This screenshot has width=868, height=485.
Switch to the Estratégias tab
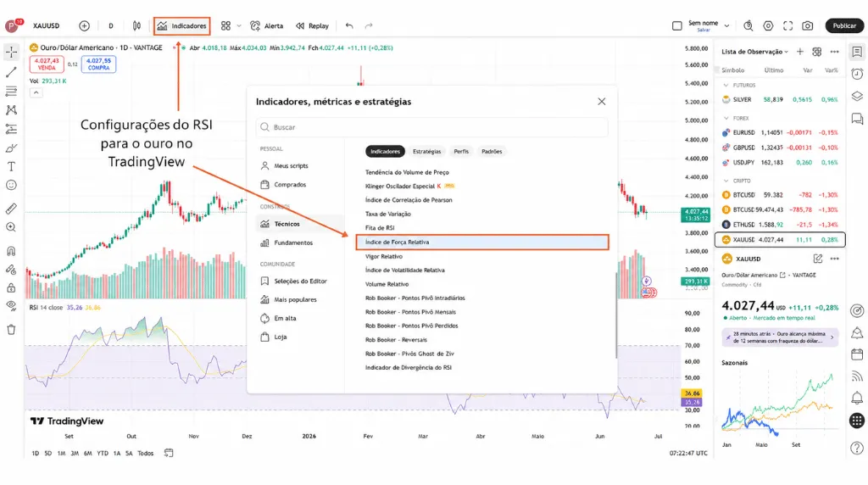coord(427,151)
